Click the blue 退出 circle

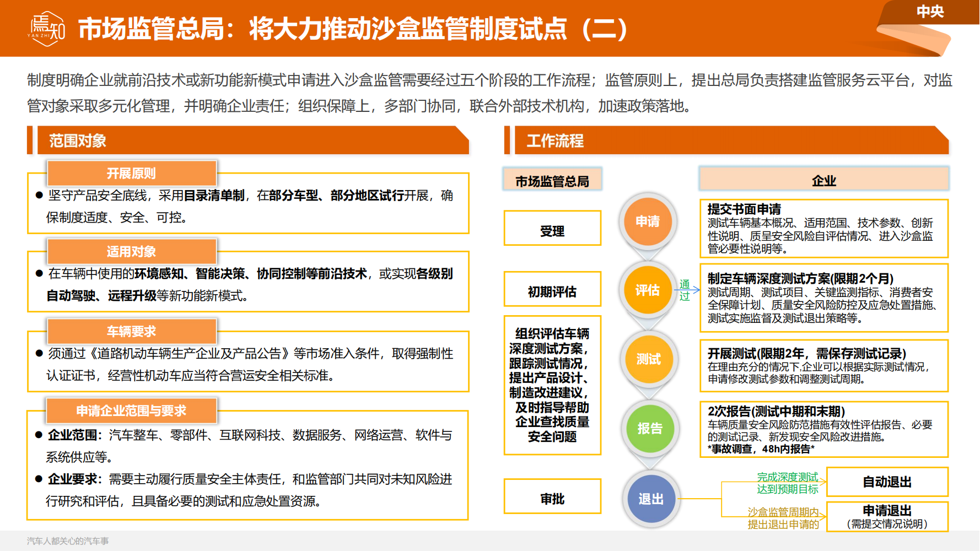[x=651, y=499]
